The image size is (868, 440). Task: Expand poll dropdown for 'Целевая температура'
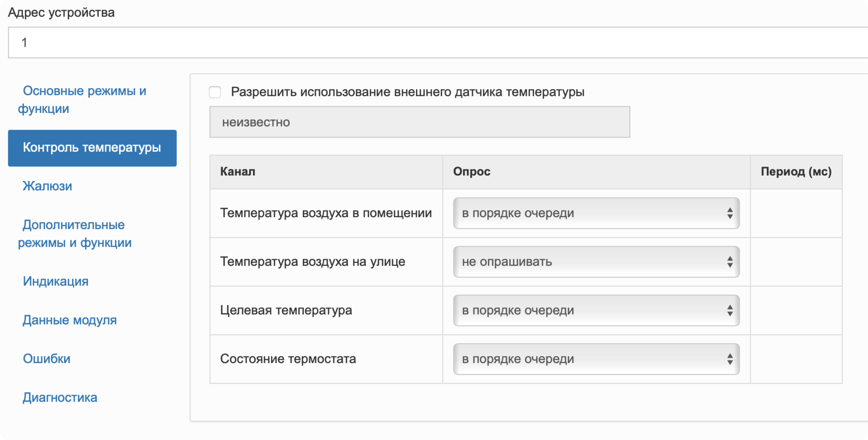pos(596,310)
